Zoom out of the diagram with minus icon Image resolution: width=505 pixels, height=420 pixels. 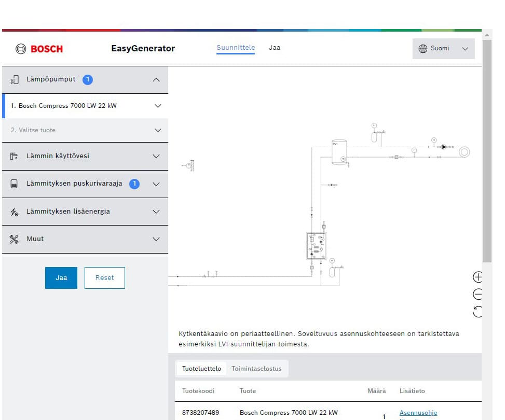point(477,294)
